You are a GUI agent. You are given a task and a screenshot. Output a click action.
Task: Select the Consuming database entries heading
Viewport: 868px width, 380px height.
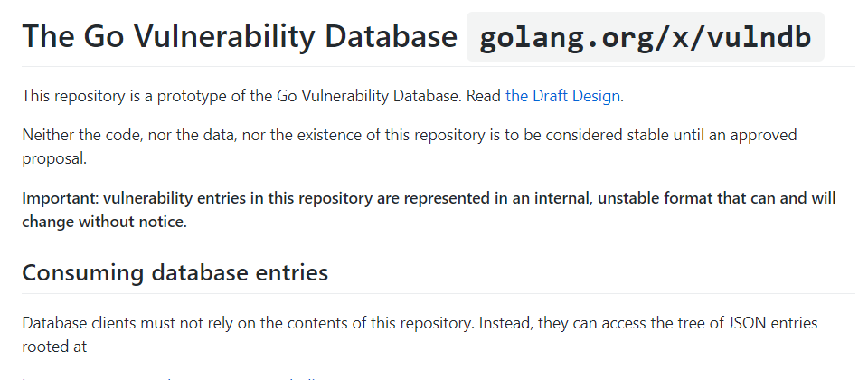(175, 272)
